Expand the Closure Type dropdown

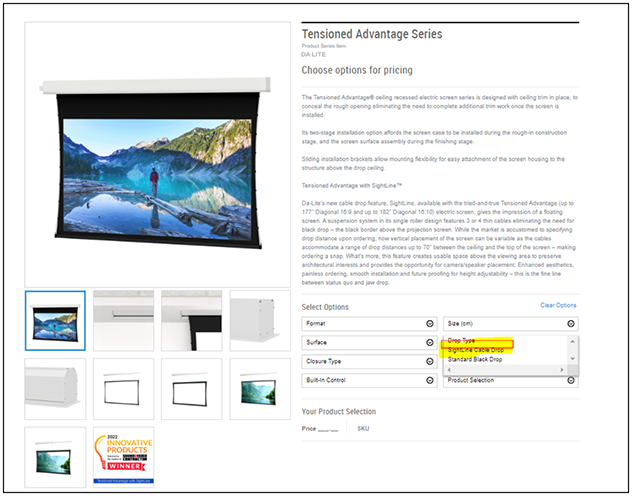(x=369, y=361)
